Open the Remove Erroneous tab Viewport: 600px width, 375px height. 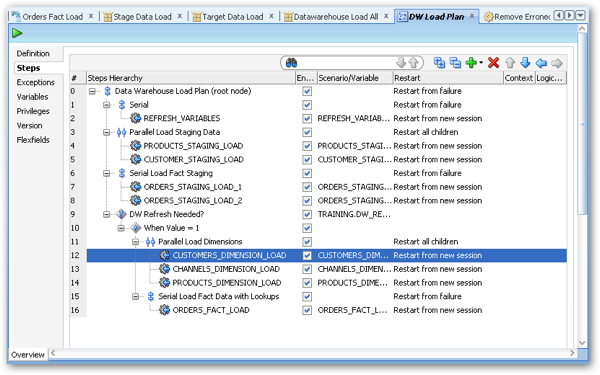(x=517, y=17)
